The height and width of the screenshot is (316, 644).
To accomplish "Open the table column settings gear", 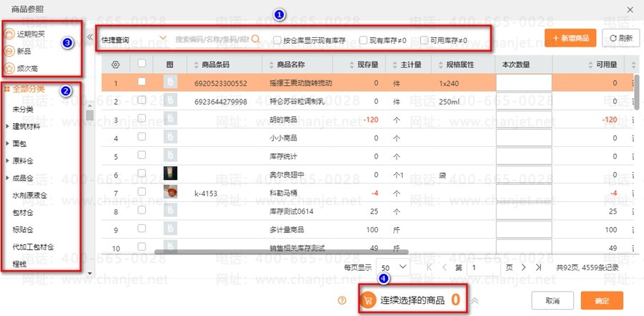I will click(115, 64).
